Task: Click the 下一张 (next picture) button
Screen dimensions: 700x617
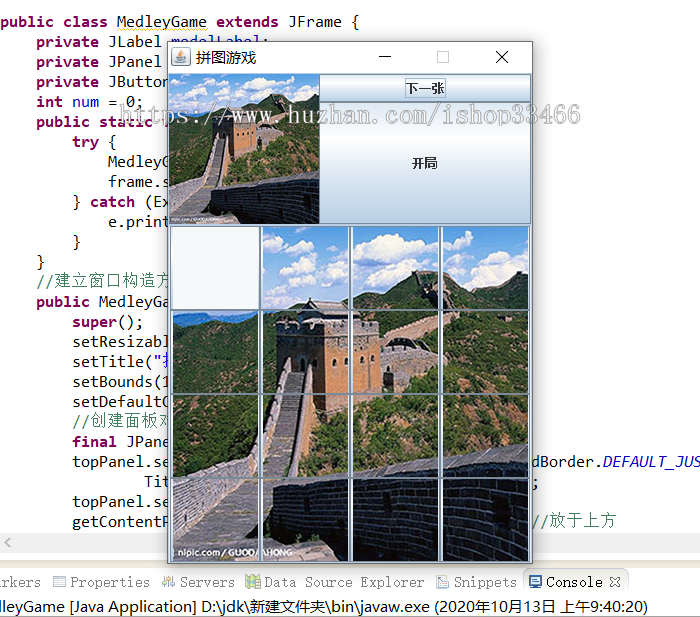Action: pos(425,88)
